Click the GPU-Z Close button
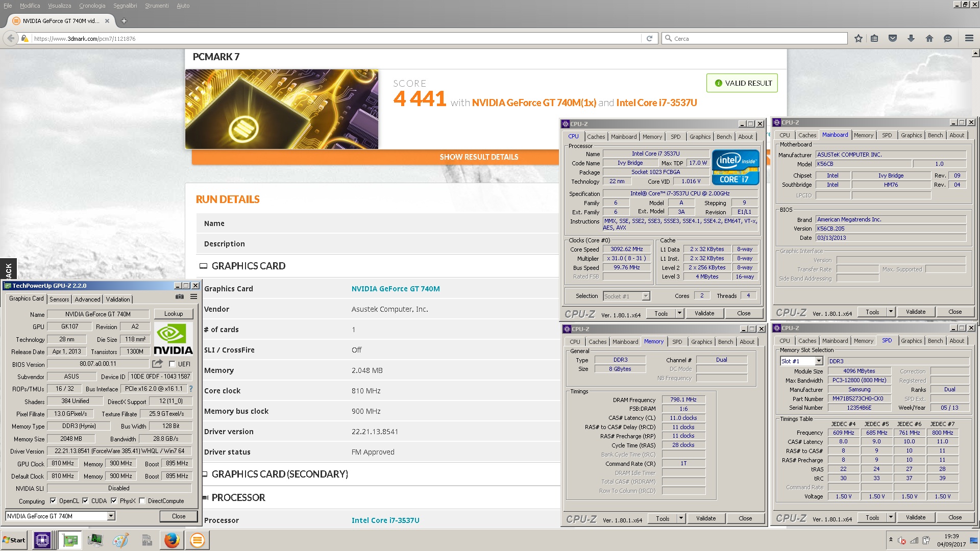 tap(179, 516)
